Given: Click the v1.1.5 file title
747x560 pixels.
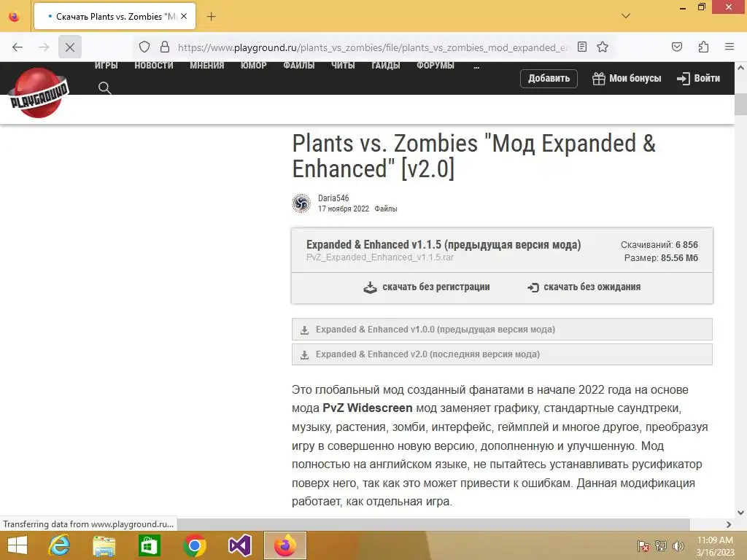Looking at the screenshot, I should pos(443,245).
